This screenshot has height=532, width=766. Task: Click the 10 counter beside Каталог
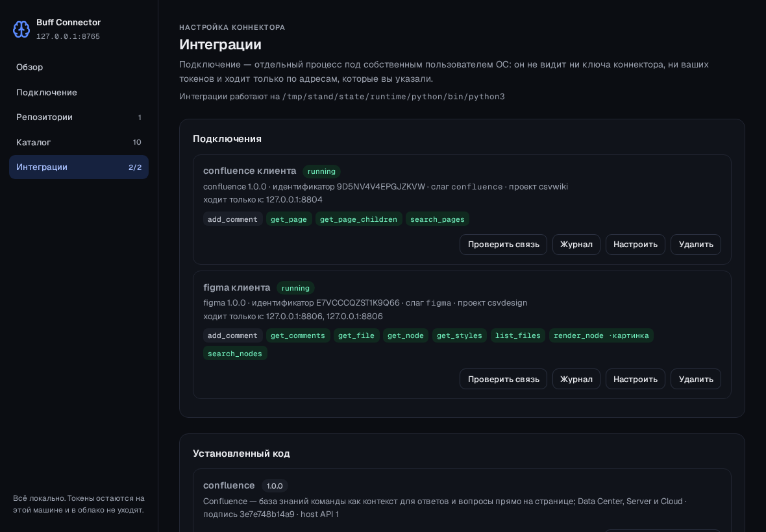137,142
